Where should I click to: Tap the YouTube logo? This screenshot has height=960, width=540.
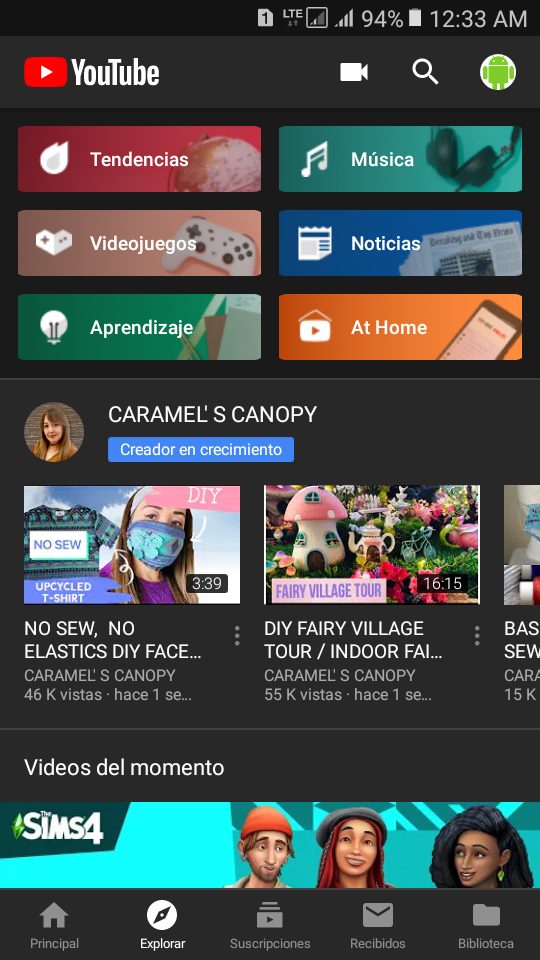92,72
